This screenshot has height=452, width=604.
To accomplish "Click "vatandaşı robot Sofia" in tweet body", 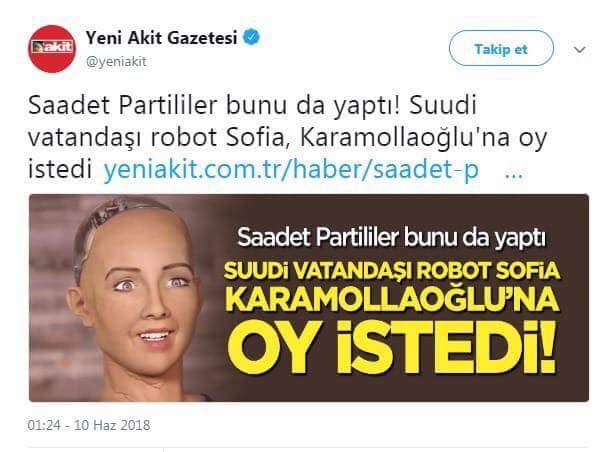I will point(156,138).
